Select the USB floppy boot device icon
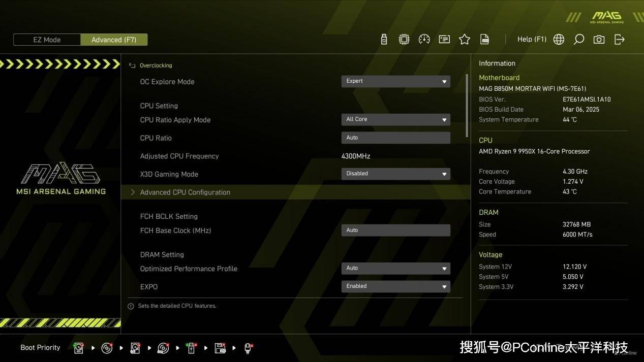This screenshot has height=362, width=644. [x=220, y=348]
